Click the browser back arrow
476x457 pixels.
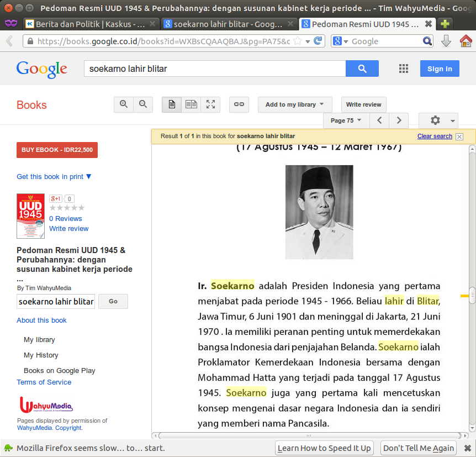point(9,41)
